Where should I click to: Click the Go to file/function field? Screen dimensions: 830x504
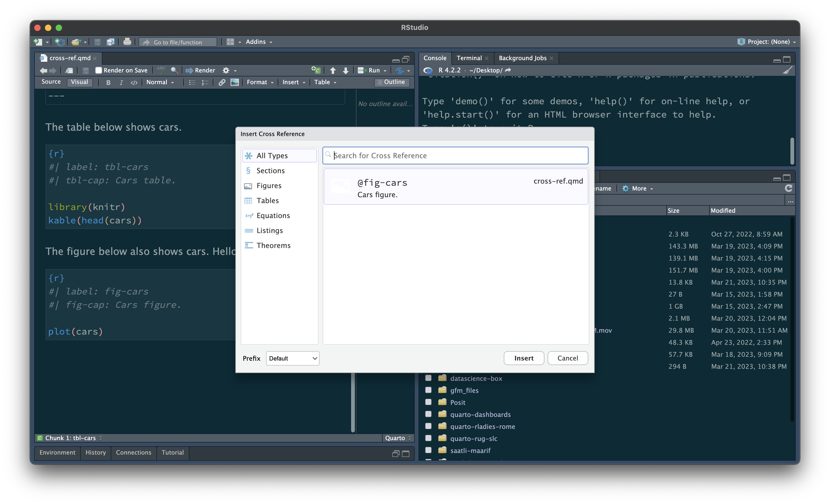pos(178,42)
